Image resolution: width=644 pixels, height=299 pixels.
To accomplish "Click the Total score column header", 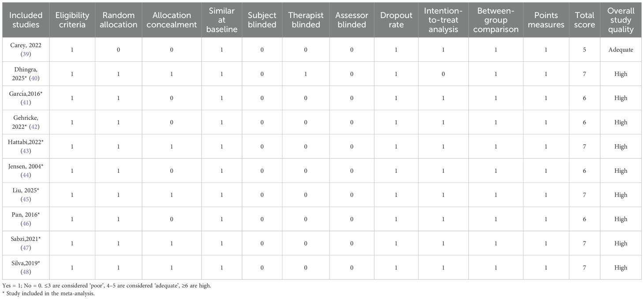I will point(584,20).
